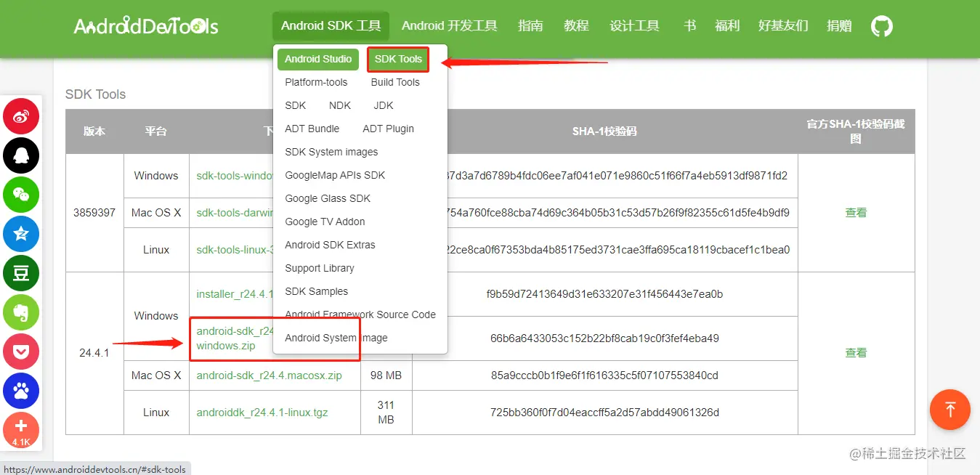
Task: Open the 福利 menu item
Action: point(727,26)
